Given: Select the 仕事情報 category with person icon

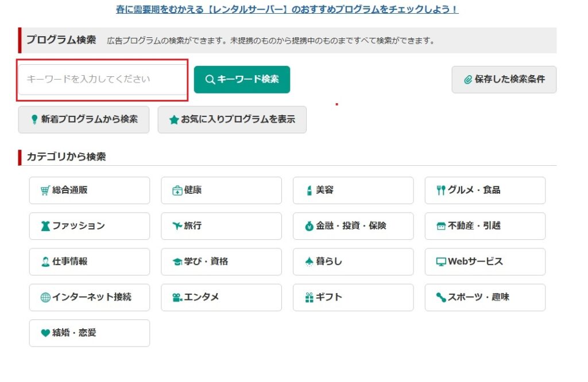Looking at the screenshot, I should point(89,262).
